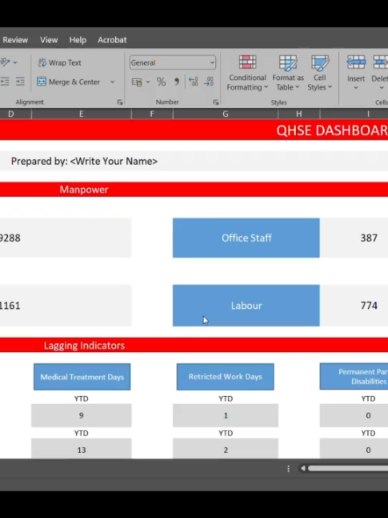388x518 pixels.
Task: Click Insert cells icon
Action: (356, 63)
